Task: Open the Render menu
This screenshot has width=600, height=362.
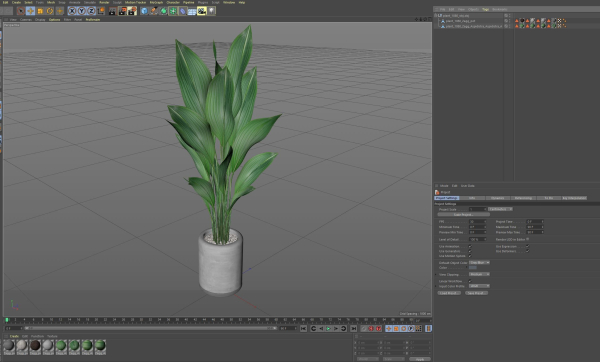Action: point(104,2)
